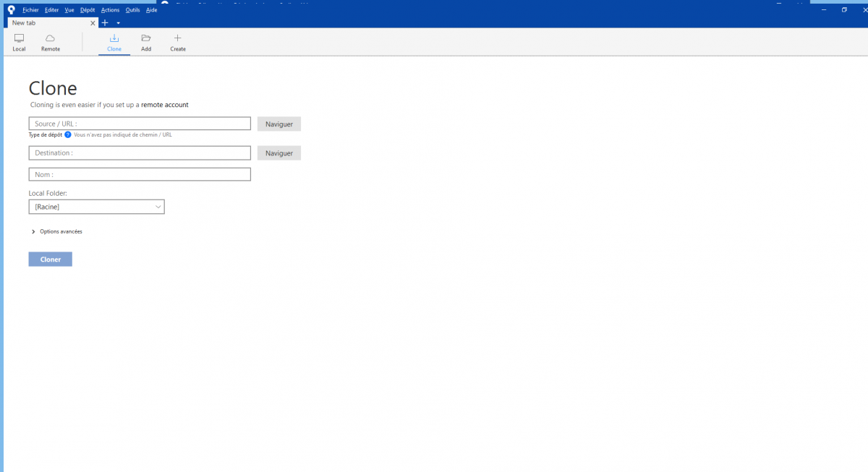The width and height of the screenshot is (868, 472).
Task: Expand the Options avancées section
Action: click(34, 231)
